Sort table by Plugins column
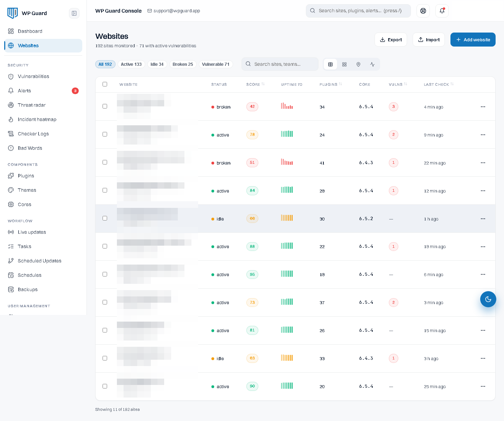The height and width of the screenshot is (421, 504). point(331,84)
